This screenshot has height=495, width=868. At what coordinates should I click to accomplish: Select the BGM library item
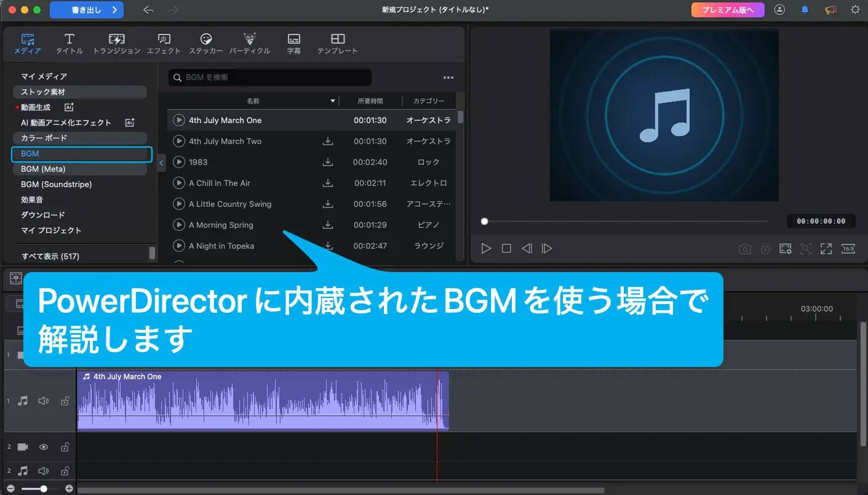[82, 154]
